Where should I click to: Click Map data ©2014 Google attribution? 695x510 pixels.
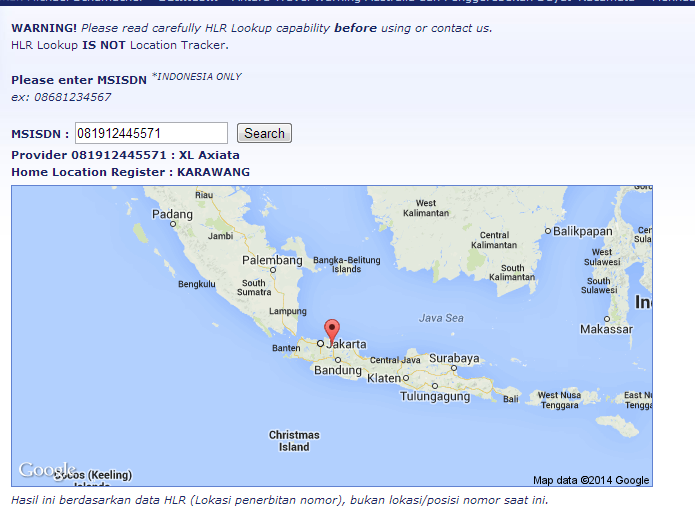tap(591, 480)
